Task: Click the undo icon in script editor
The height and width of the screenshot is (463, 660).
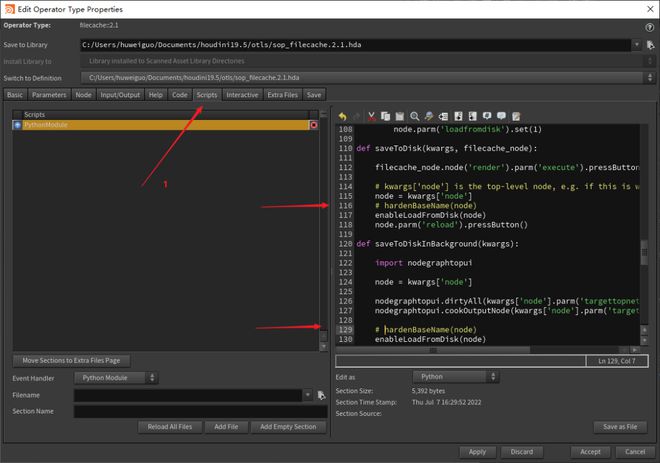Action: 343,116
